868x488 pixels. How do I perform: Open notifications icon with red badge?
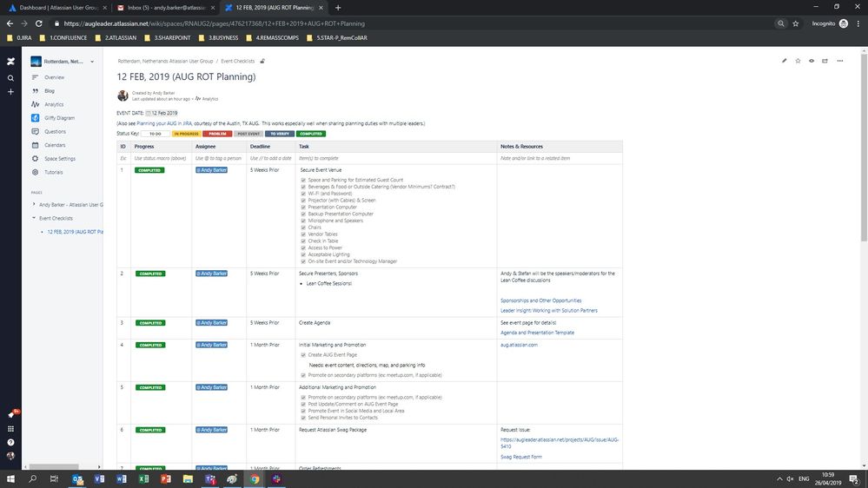coord(11,414)
